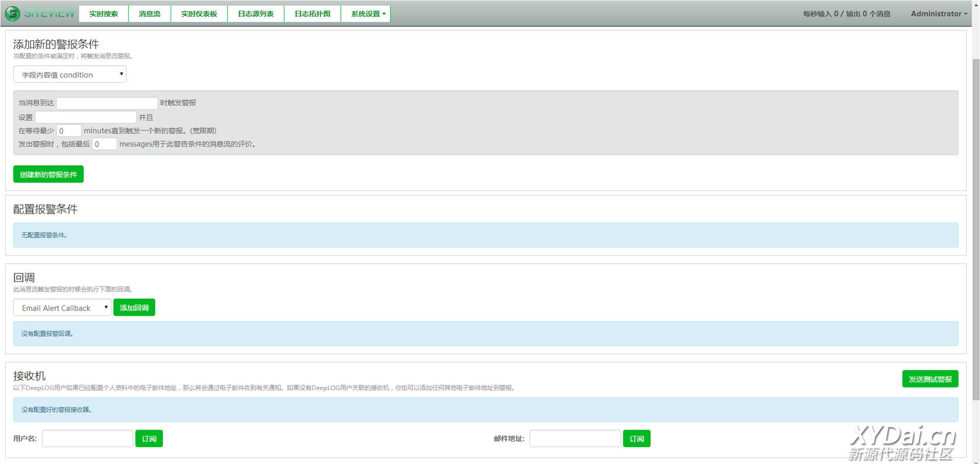Select the minutes grace period field

click(68, 131)
